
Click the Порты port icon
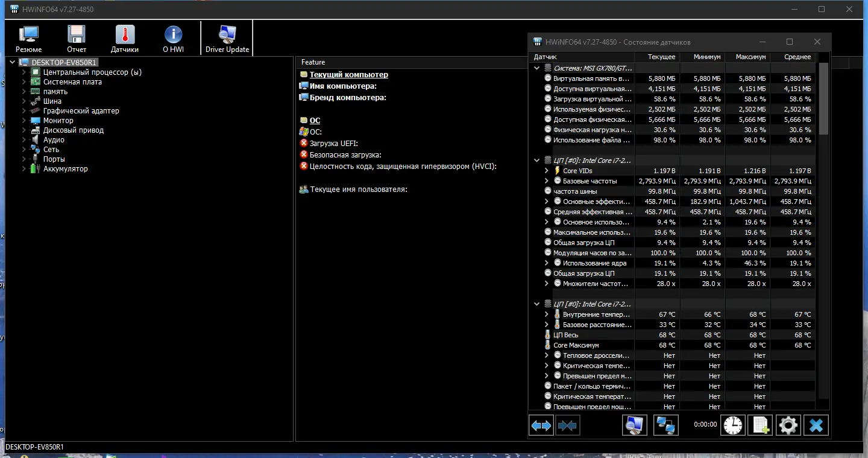[x=36, y=159]
